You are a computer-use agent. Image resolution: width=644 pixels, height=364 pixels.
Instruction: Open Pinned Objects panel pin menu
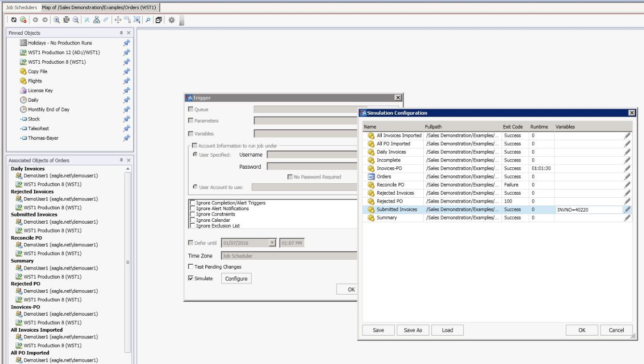(x=121, y=33)
